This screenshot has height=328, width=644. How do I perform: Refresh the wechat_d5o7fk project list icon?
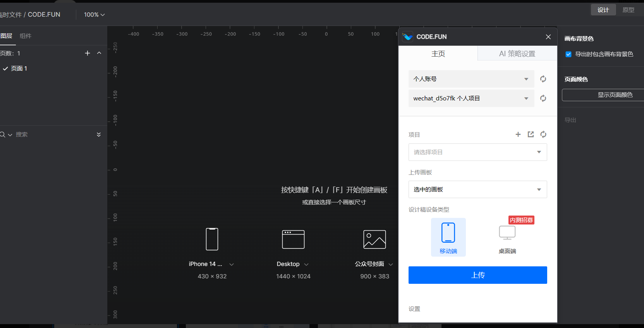point(543,98)
